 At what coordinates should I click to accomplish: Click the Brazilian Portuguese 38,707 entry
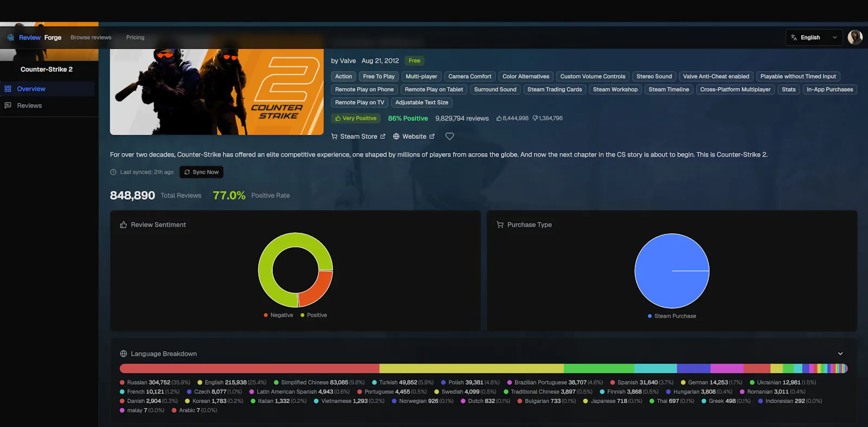click(x=555, y=383)
